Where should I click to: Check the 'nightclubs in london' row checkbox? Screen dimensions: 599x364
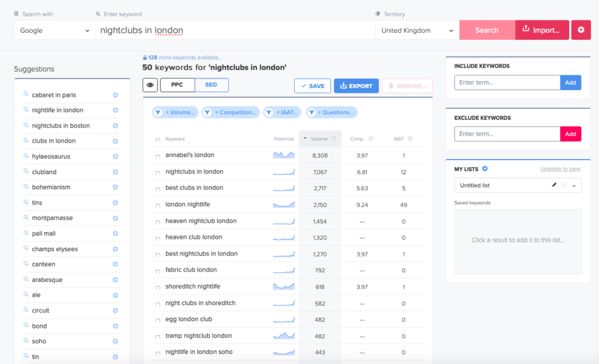(158, 173)
